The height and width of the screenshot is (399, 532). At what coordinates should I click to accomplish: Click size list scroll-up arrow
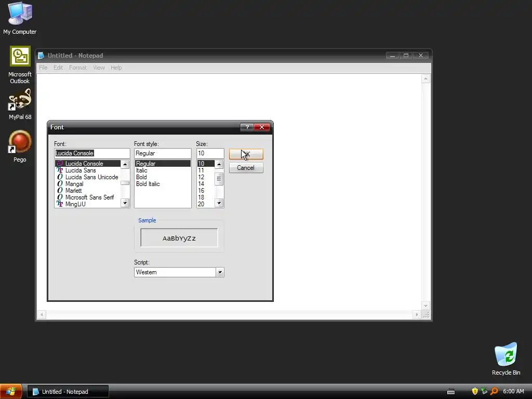[219, 165]
